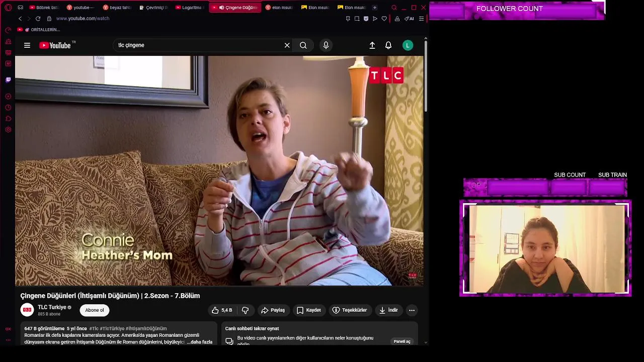Open ad blocker shield icon
Image resolution: width=644 pixels, height=362 pixels.
pos(366,19)
